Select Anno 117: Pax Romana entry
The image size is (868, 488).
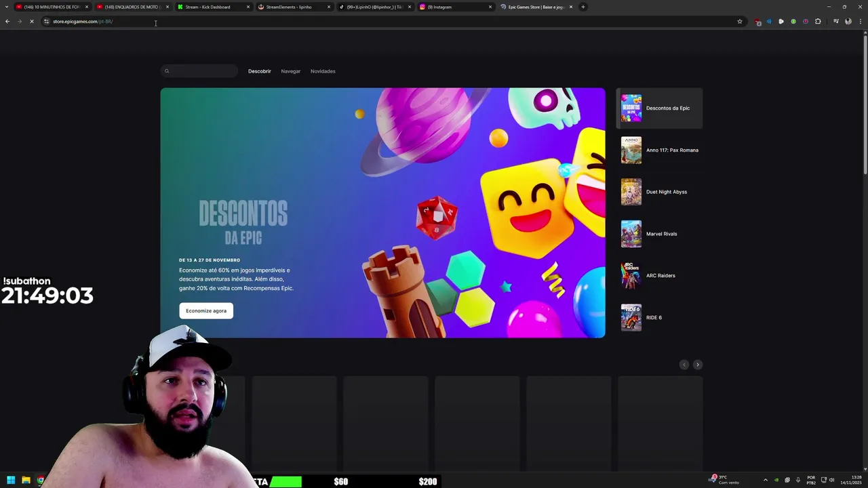tap(659, 150)
